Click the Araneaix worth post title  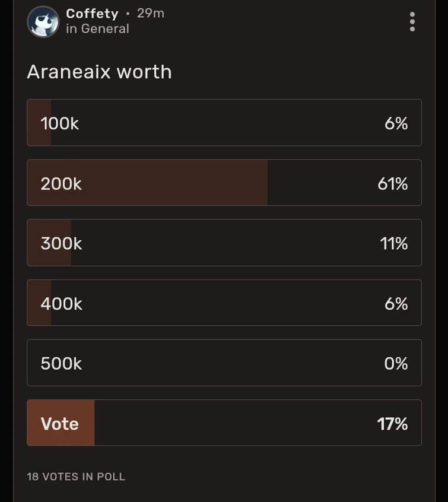[99, 71]
